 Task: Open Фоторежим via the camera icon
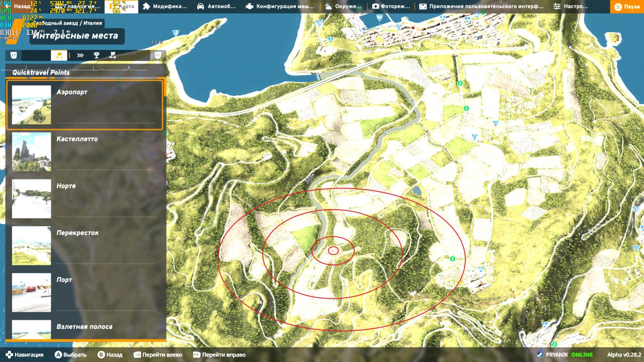[391, 7]
